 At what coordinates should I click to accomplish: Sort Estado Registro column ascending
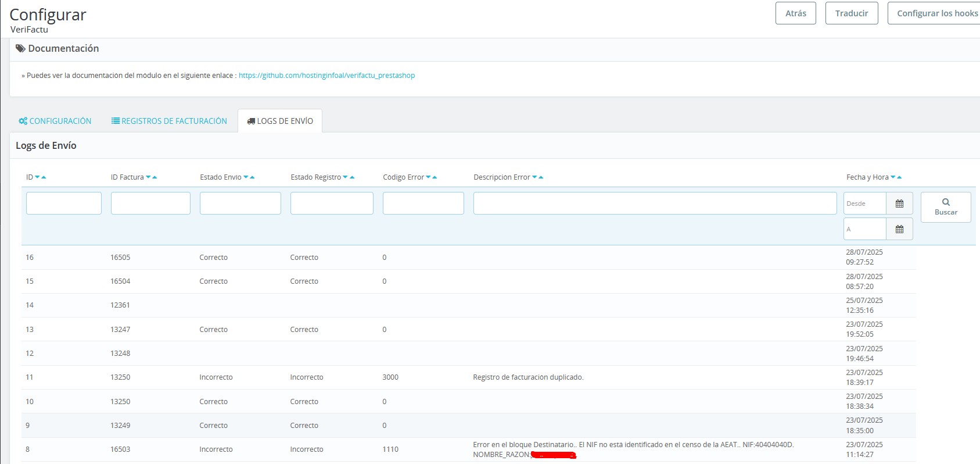(352, 177)
